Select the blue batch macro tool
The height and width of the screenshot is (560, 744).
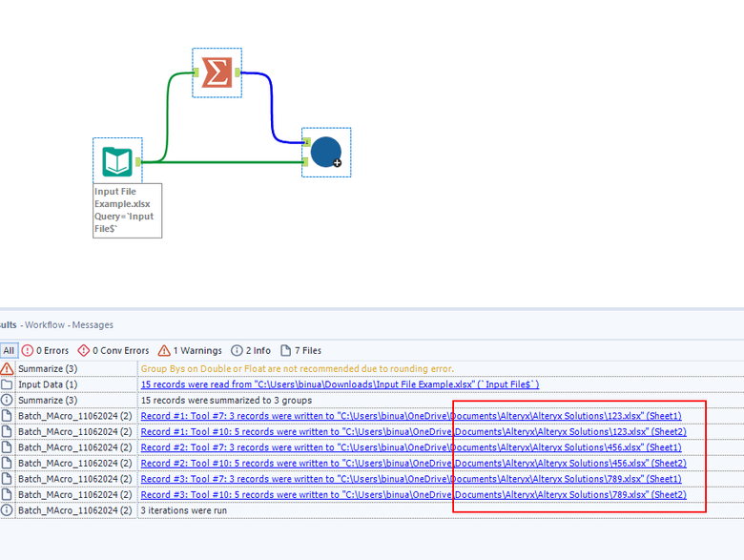326,152
